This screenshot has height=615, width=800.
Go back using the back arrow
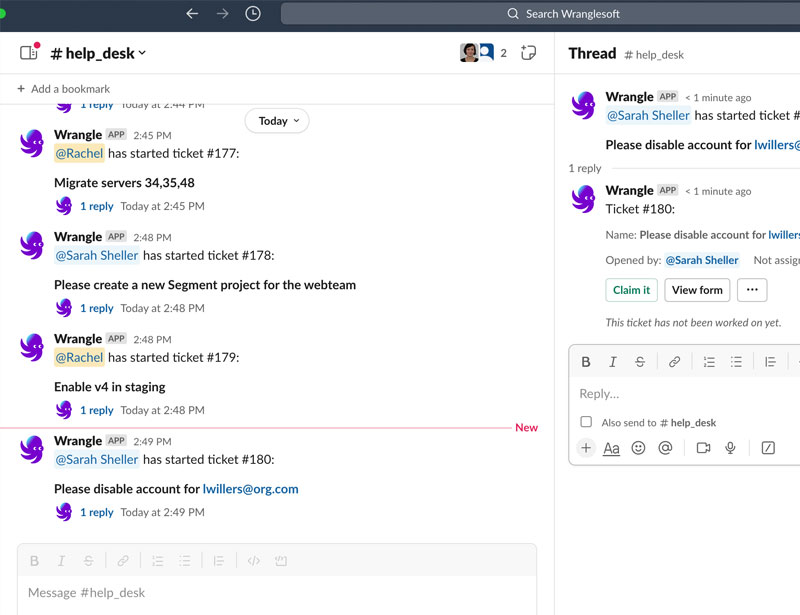(x=192, y=14)
